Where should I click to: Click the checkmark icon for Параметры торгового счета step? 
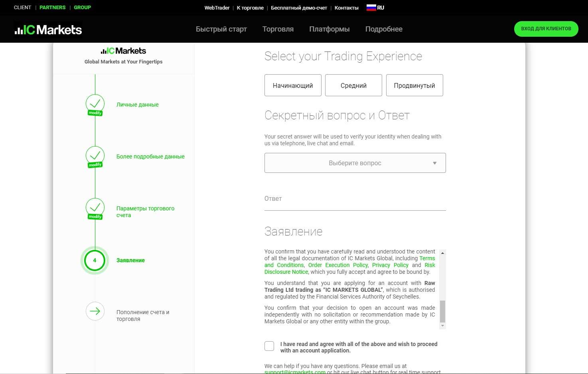95,207
